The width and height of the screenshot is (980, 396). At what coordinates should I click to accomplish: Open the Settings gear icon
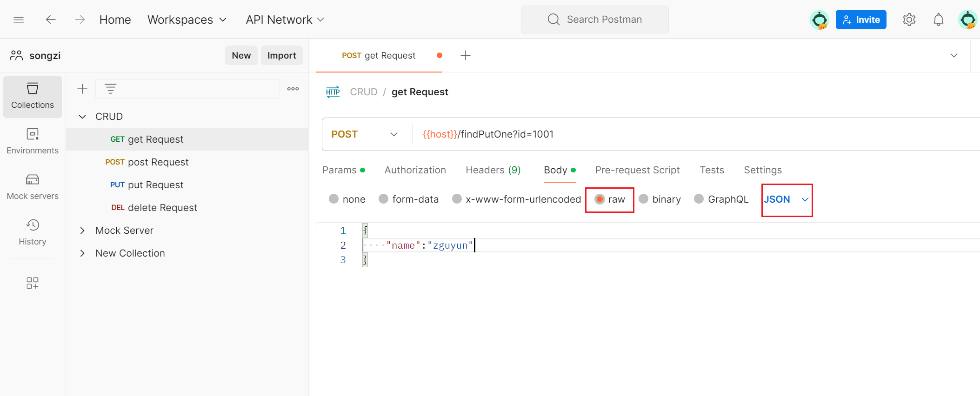pos(909,20)
